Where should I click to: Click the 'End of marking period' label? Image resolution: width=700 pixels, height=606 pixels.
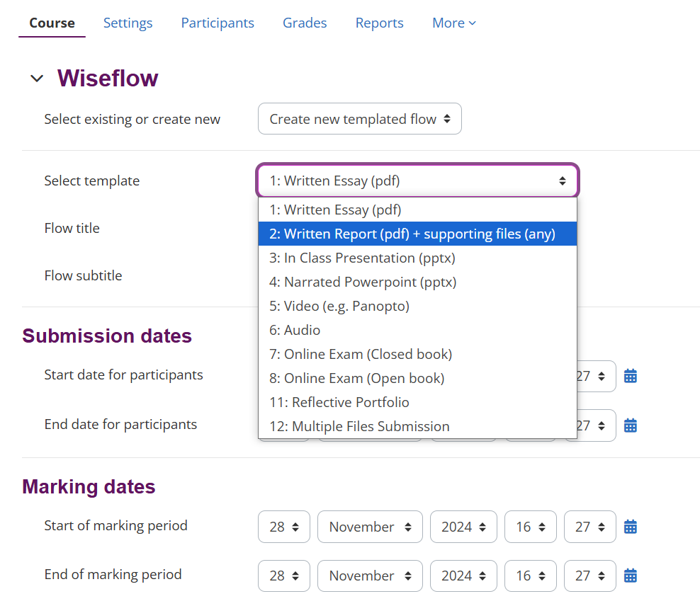click(113, 575)
